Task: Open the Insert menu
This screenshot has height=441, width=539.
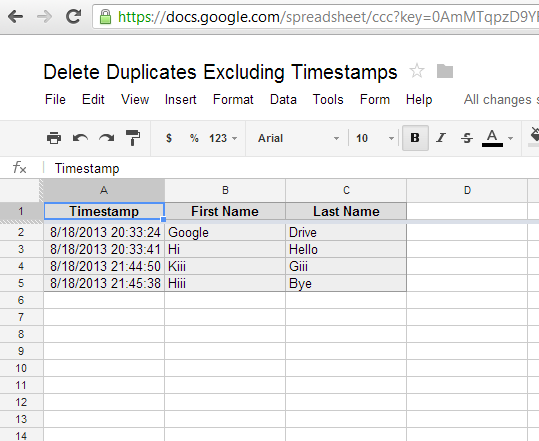Action: tap(181, 100)
